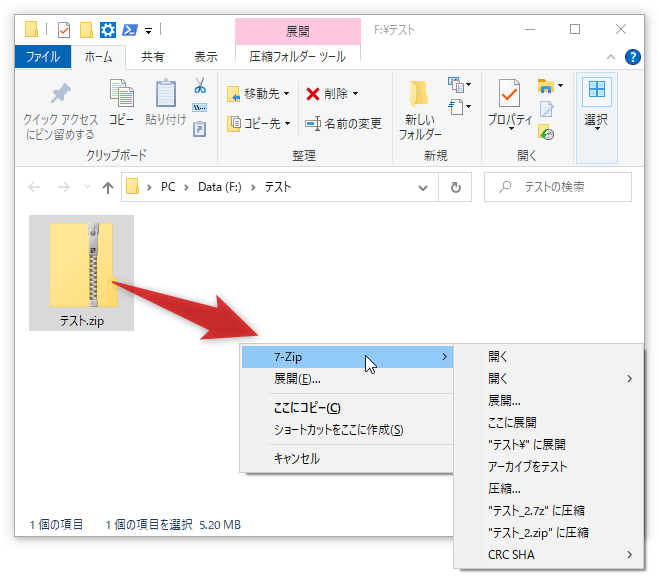The image size is (658, 582).
Task: Click the Copy icon in clipboard group
Action: [x=122, y=93]
